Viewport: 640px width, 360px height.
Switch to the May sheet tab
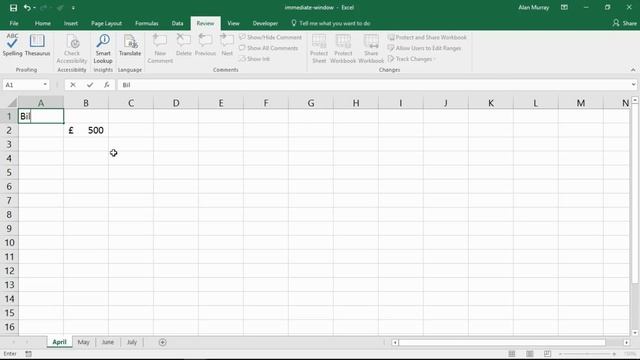pyautogui.click(x=83, y=342)
